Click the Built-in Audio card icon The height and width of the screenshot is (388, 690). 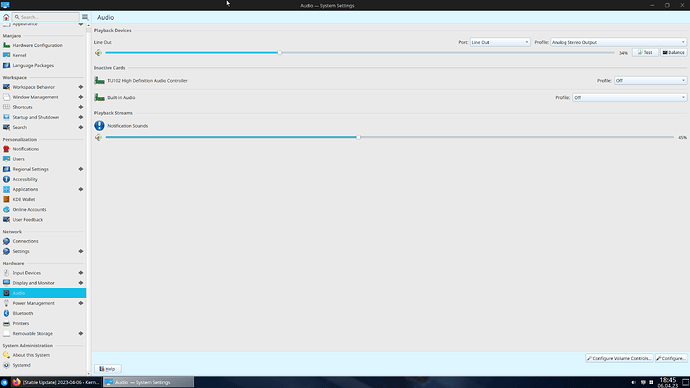[99, 98]
